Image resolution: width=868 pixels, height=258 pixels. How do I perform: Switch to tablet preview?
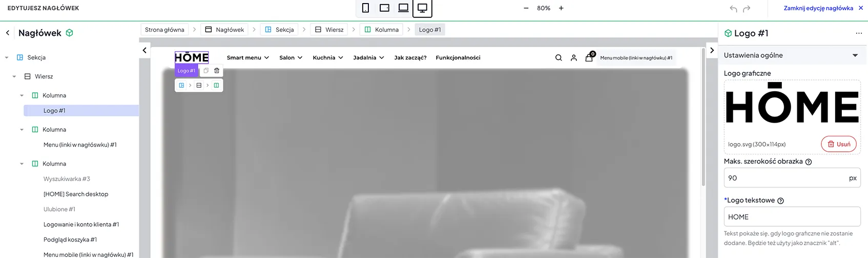click(384, 8)
